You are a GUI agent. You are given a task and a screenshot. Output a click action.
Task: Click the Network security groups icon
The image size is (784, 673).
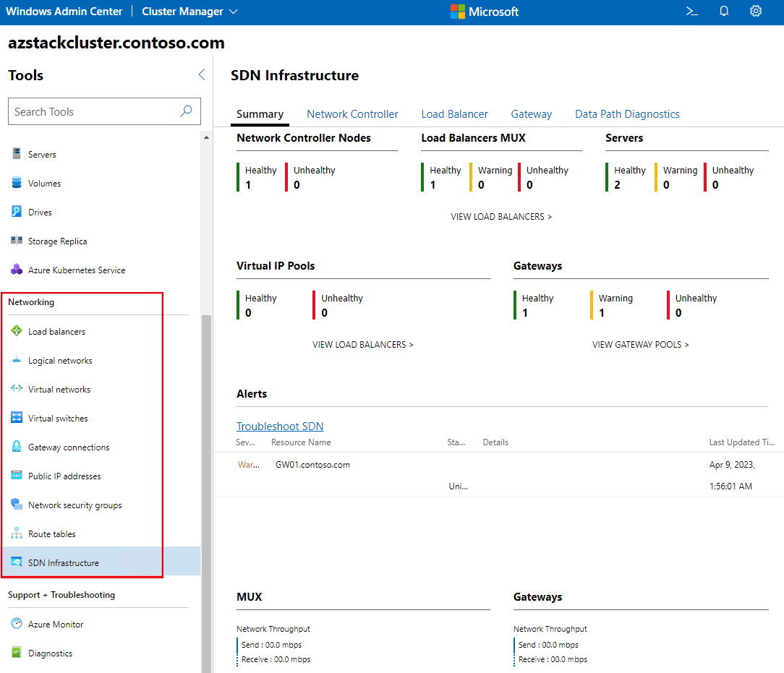(x=17, y=504)
